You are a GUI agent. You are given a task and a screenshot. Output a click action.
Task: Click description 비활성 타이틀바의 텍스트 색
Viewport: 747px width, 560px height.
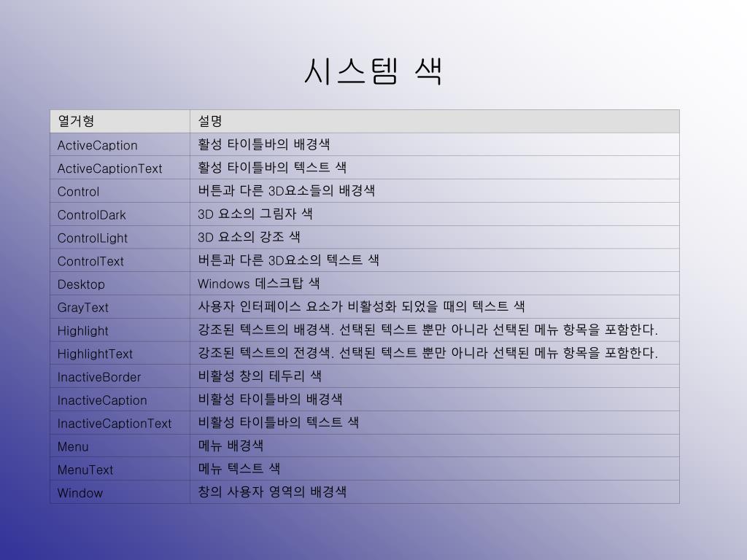click(x=278, y=422)
